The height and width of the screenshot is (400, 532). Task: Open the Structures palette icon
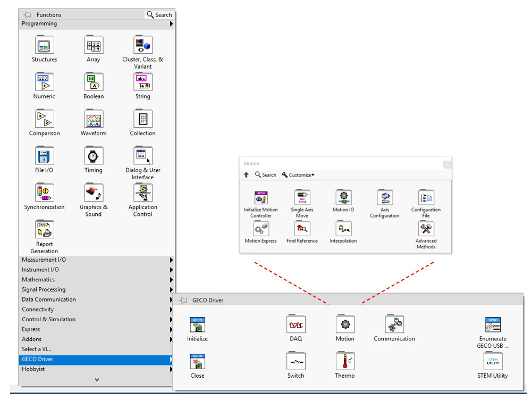(44, 46)
